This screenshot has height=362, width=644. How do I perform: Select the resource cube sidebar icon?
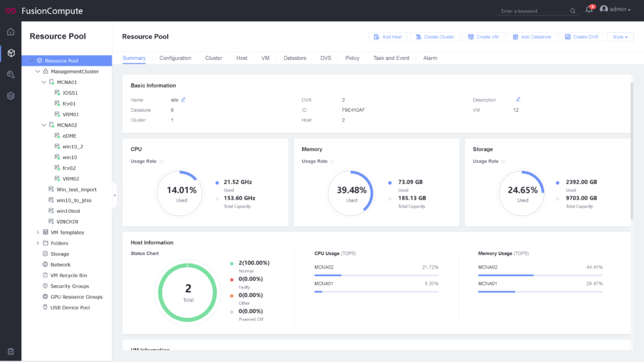point(11,53)
